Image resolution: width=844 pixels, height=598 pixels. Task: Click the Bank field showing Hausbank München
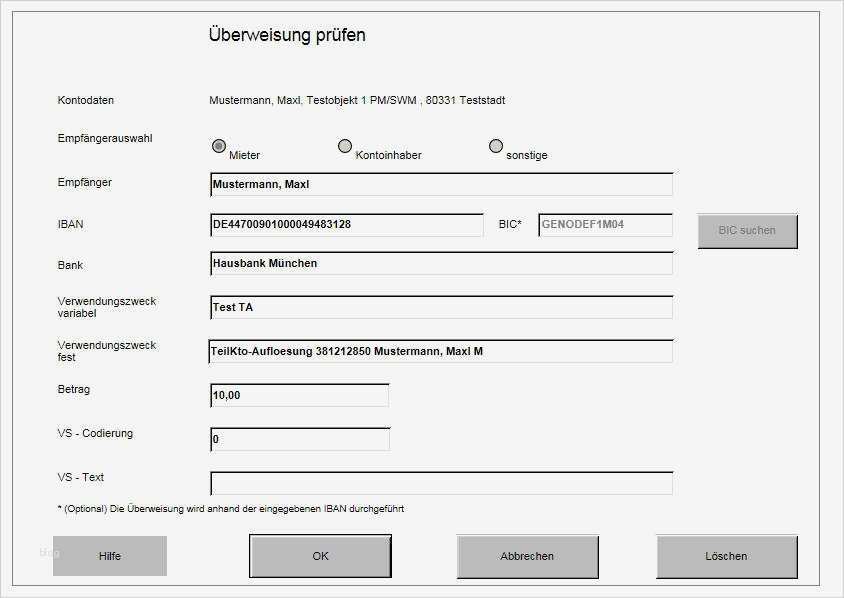[440, 263]
